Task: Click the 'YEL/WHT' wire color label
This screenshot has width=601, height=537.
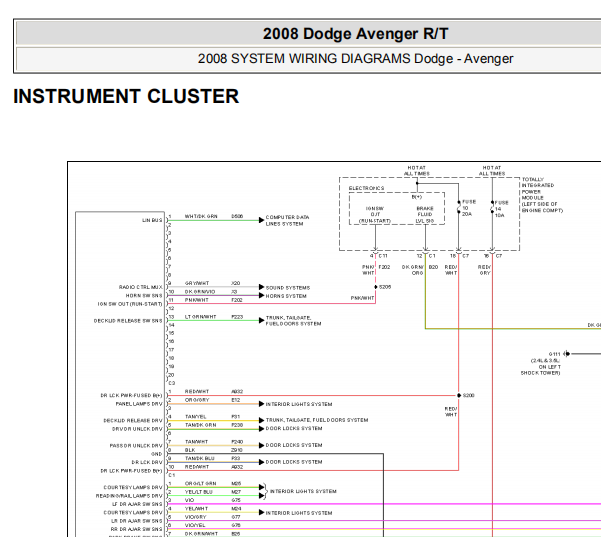Action: 196,509
